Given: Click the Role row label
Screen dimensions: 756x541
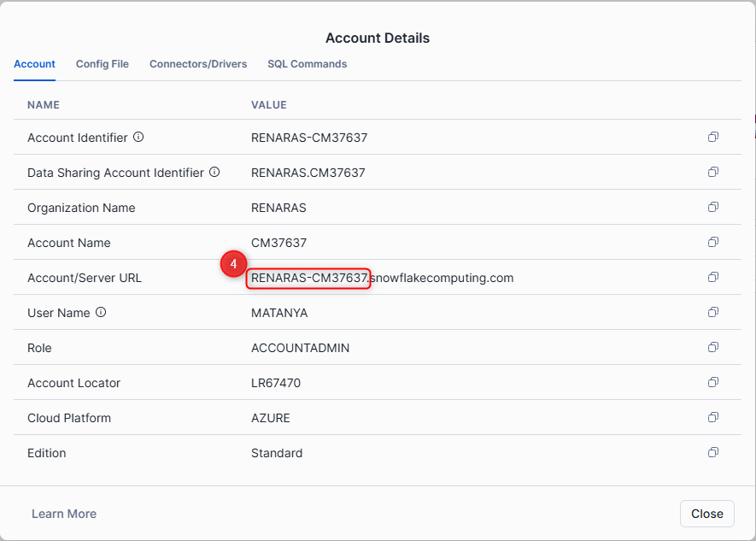Looking at the screenshot, I should [x=39, y=348].
